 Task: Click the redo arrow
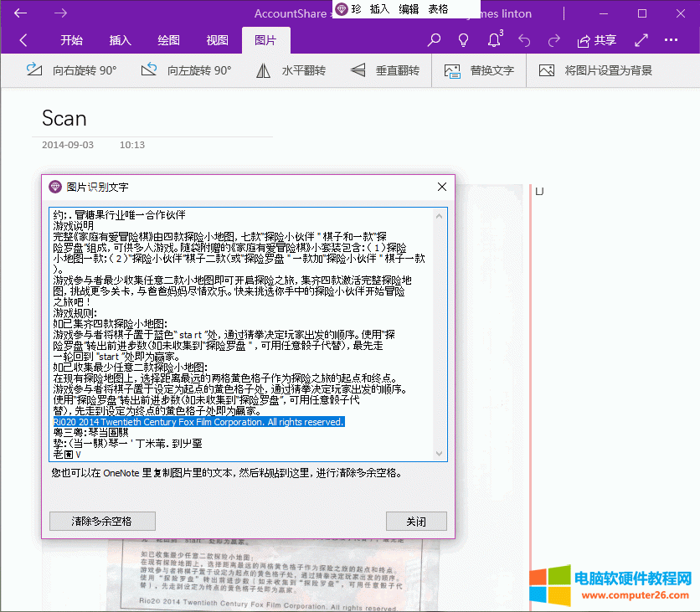(x=553, y=40)
